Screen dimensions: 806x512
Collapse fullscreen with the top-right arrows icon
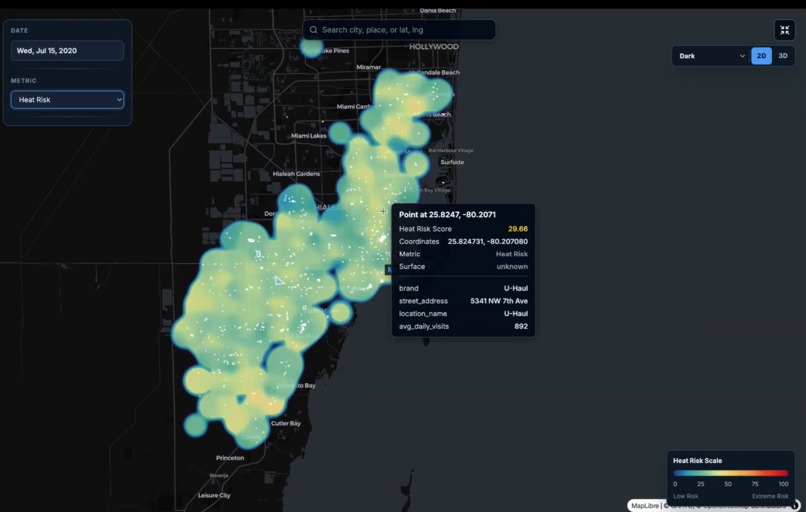(x=784, y=30)
